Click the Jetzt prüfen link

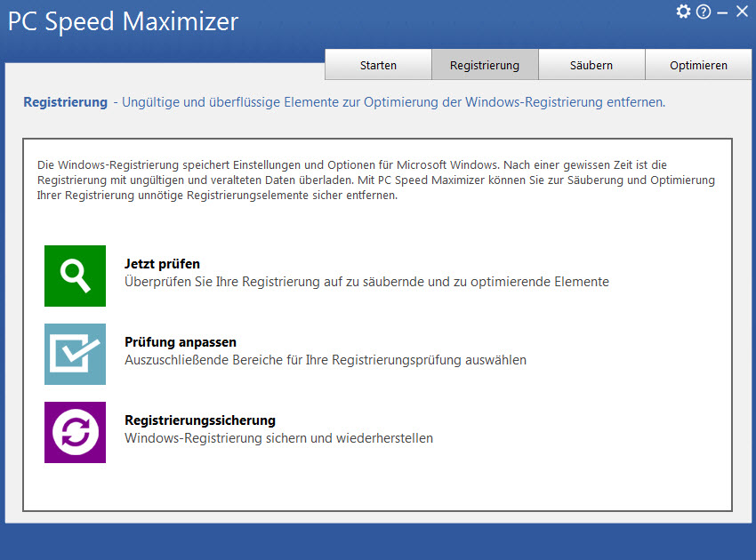point(162,264)
